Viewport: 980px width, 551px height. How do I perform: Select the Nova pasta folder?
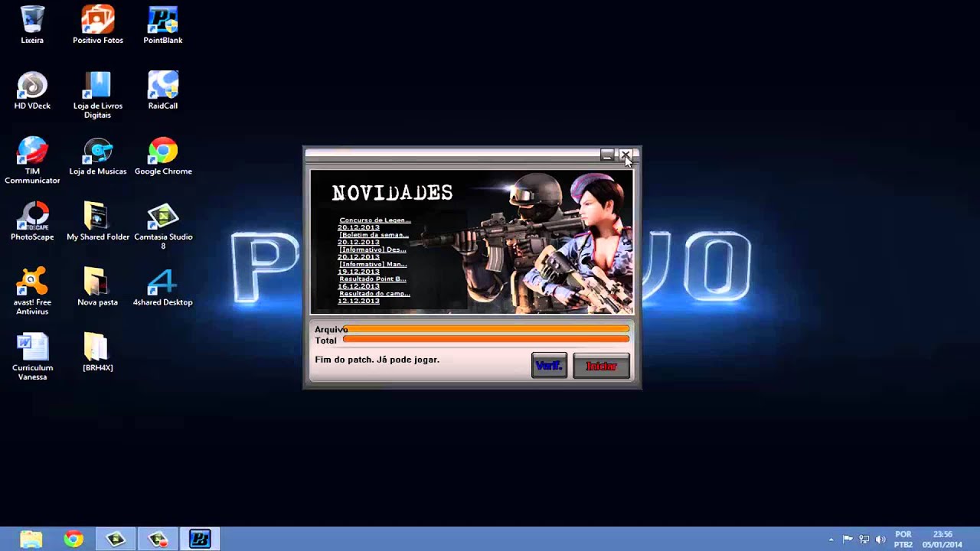(98, 287)
